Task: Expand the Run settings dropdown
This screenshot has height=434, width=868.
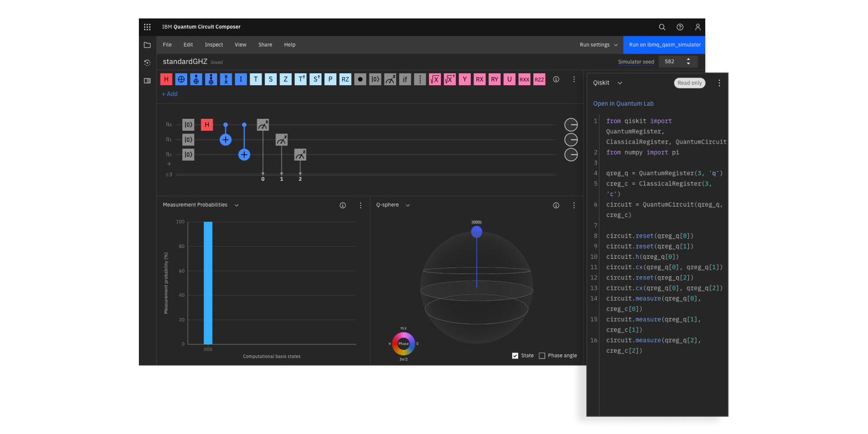Action: pyautogui.click(x=598, y=45)
